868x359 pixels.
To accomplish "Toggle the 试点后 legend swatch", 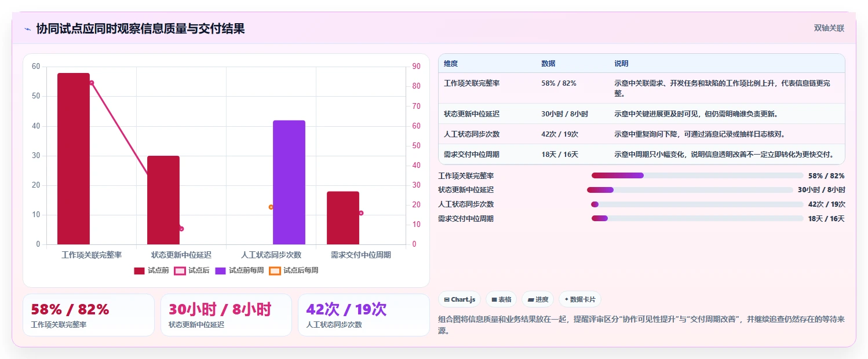I will click(180, 270).
